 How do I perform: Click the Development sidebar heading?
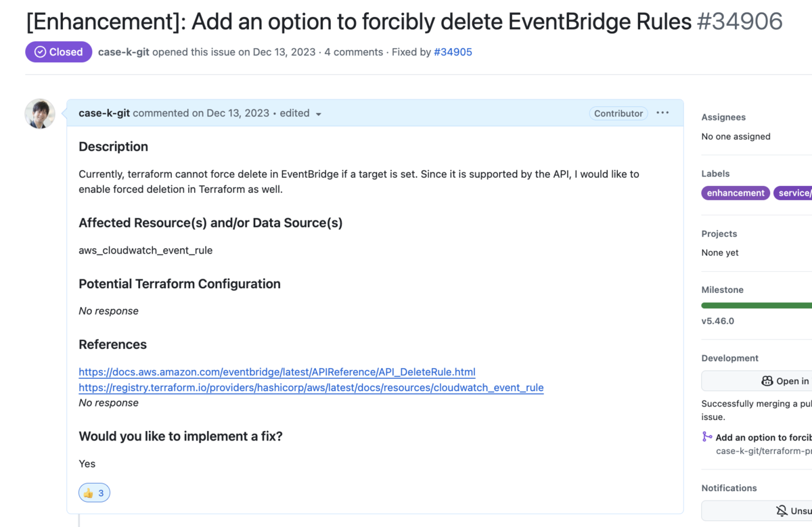[x=730, y=358]
